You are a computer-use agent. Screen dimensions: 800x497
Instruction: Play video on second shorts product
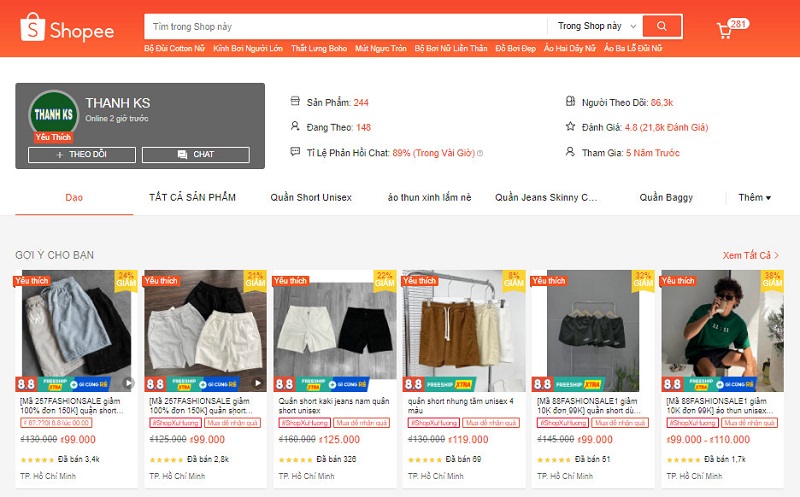click(x=258, y=382)
